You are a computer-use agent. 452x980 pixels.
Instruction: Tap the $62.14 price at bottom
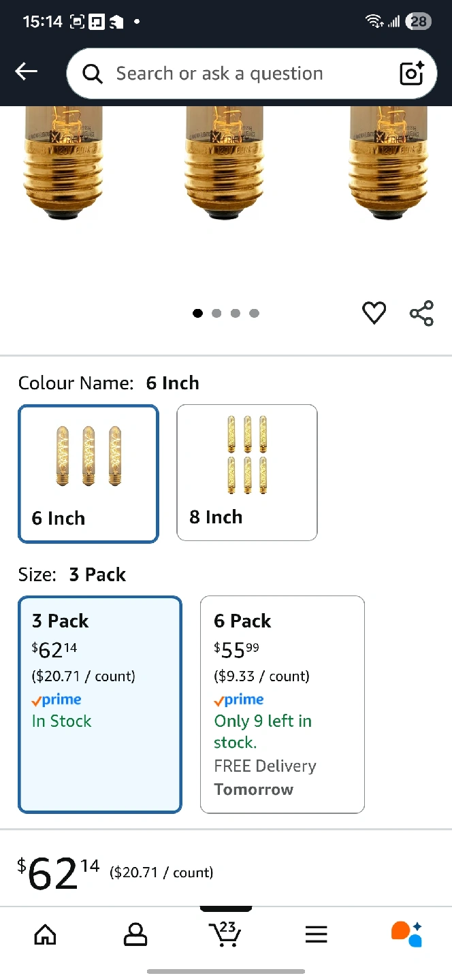click(59, 873)
